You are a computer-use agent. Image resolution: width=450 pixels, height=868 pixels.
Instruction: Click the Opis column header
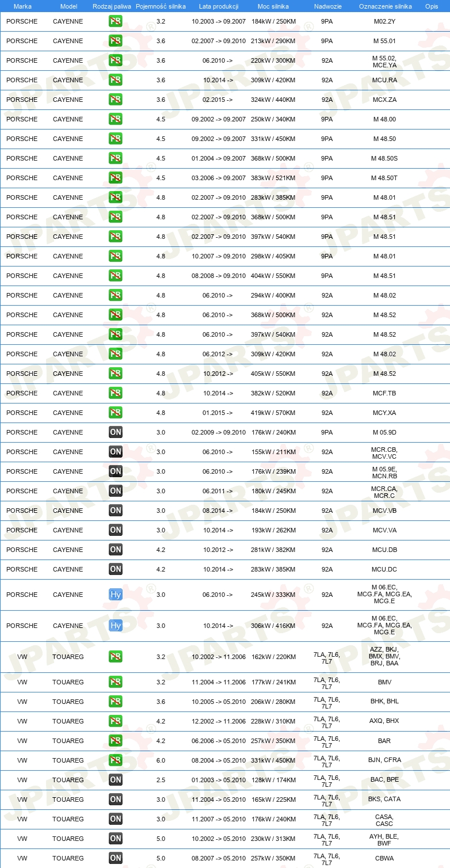coord(431,6)
